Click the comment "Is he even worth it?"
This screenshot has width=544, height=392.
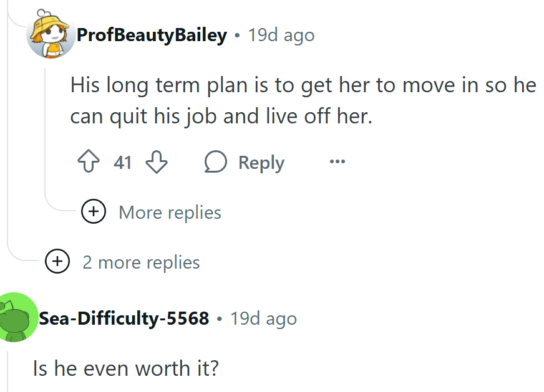point(126,368)
